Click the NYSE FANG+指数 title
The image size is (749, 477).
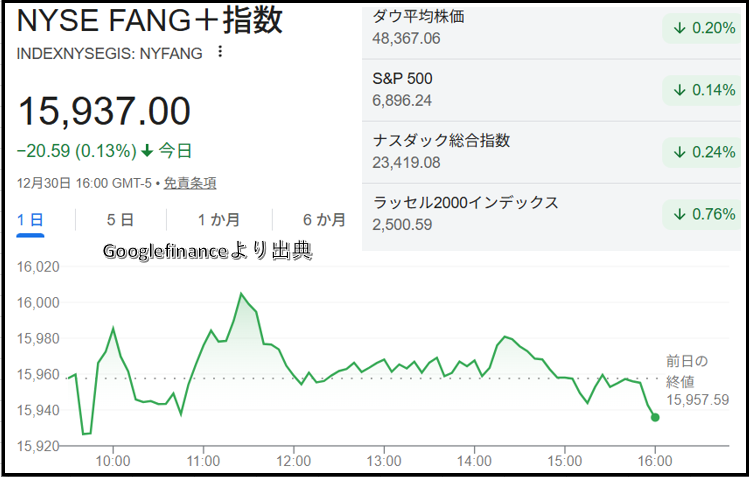150,21
